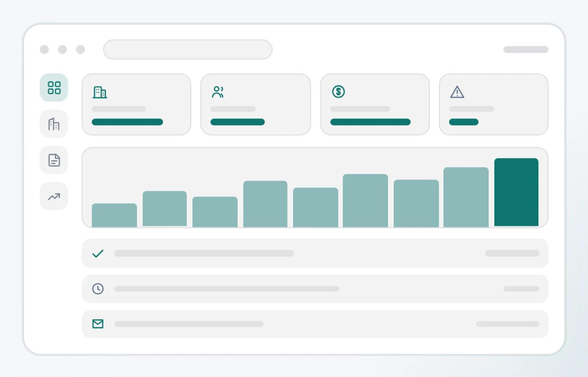588x377 pixels.
Task: Click the placeholder pill at top right
Action: point(526,50)
